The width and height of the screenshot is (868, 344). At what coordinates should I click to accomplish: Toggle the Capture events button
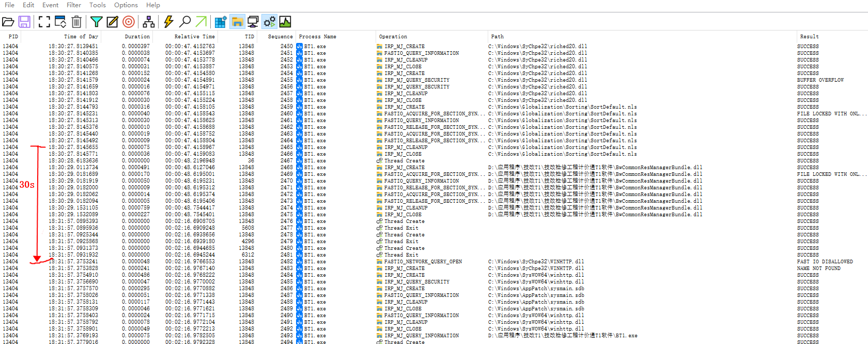44,22
